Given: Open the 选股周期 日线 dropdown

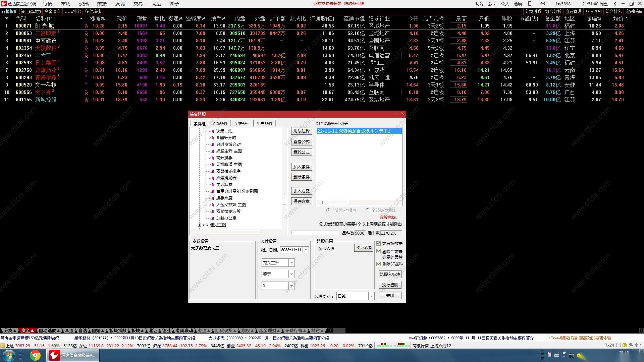Looking at the screenshot, I should (371, 296).
